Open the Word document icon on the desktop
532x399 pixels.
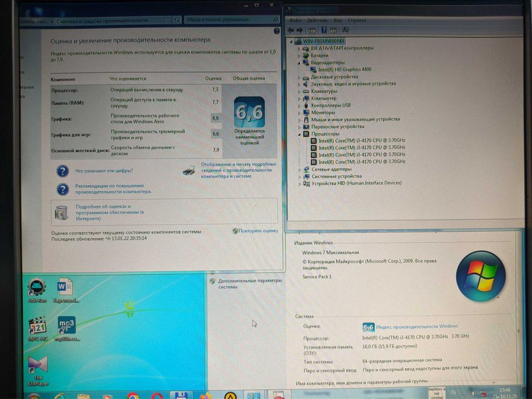point(66,291)
